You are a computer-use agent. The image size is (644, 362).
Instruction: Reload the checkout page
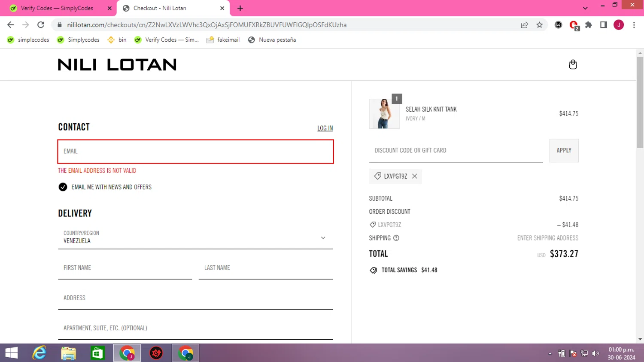(41, 25)
